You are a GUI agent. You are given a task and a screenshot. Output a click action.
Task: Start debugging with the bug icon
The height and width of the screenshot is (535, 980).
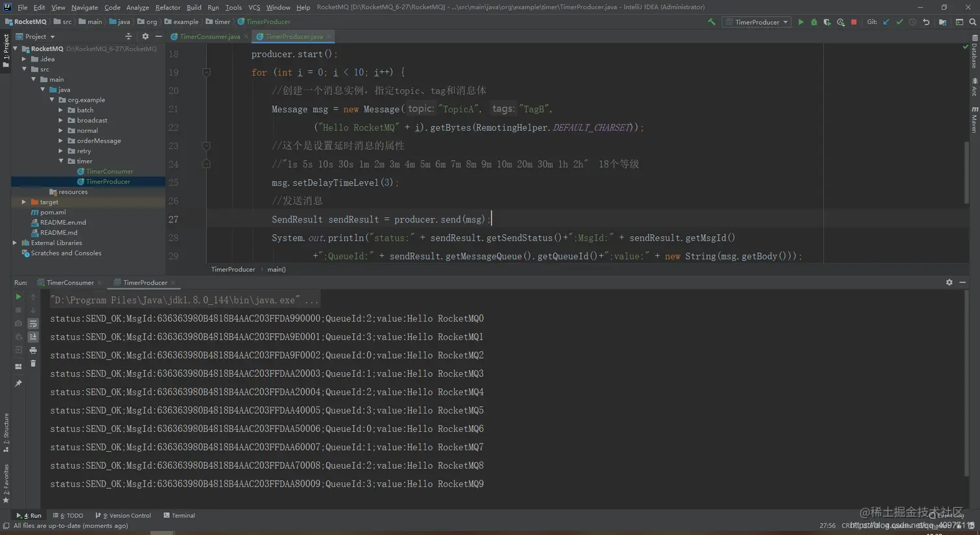tap(814, 22)
